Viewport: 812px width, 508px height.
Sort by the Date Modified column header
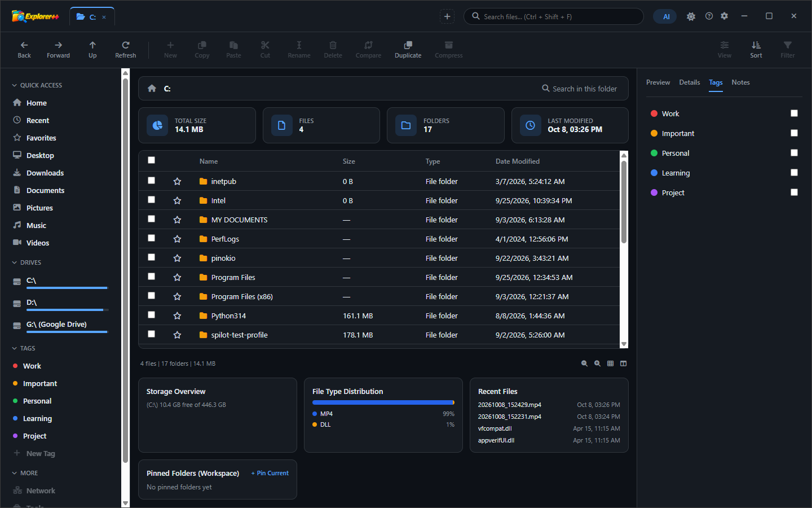pyautogui.click(x=518, y=161)
